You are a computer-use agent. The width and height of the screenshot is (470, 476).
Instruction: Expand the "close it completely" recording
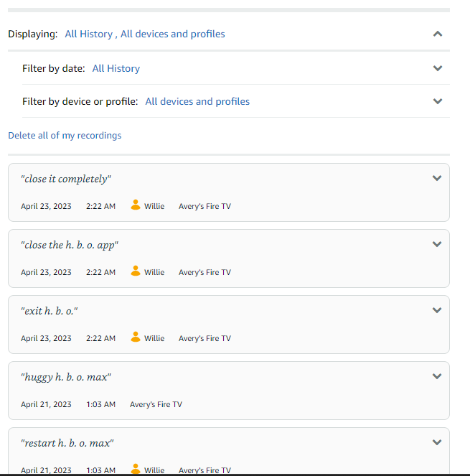click(x=437, y=178)
